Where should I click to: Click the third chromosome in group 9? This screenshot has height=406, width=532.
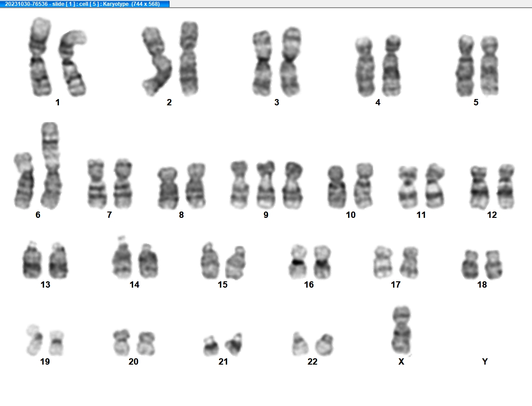tap(293, 185)
